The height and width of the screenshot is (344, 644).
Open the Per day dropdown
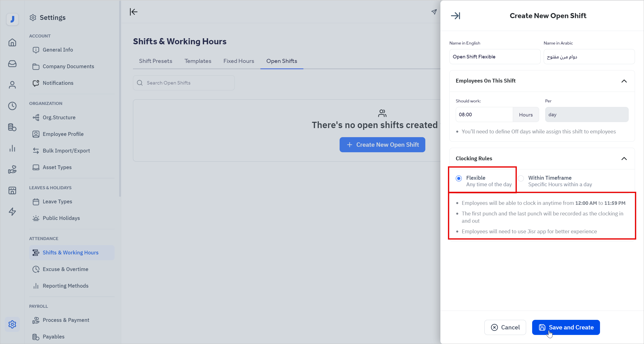[x=587, y=114]
